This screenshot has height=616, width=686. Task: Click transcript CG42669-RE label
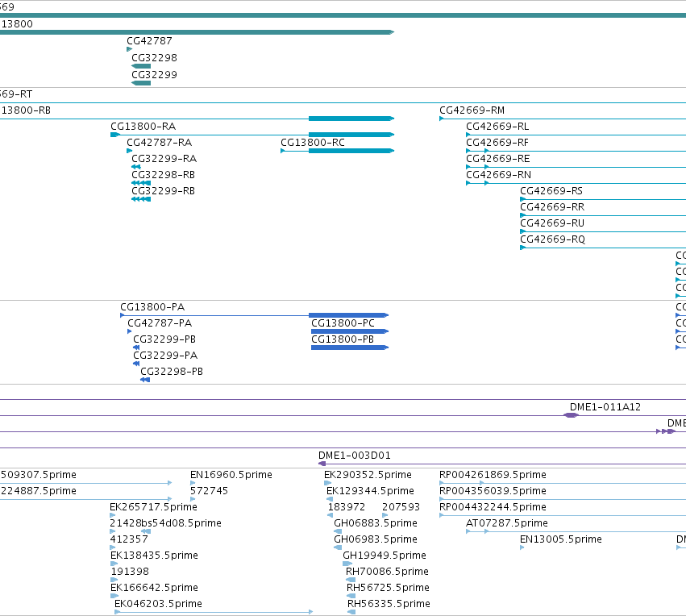point(498,158)
